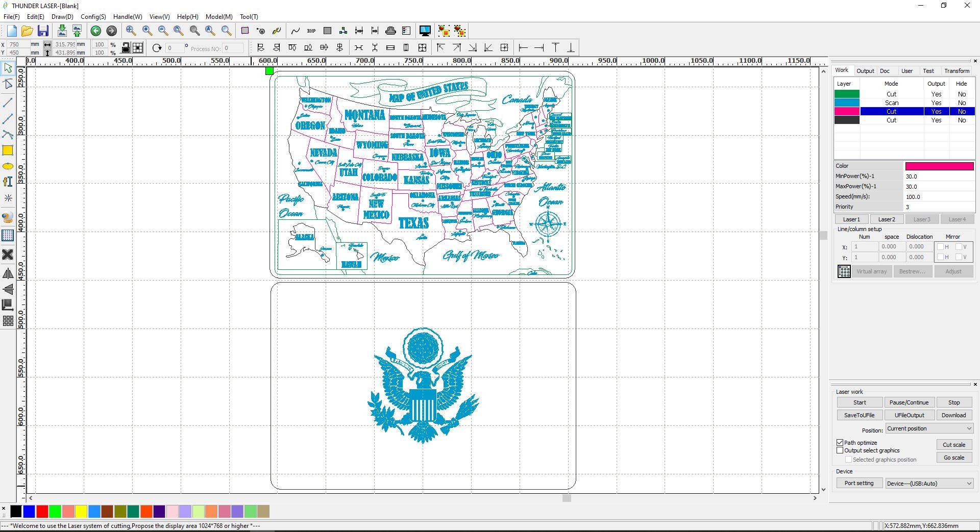
Task: Select the Line drawing tool
Action: [x=8, y=103]
